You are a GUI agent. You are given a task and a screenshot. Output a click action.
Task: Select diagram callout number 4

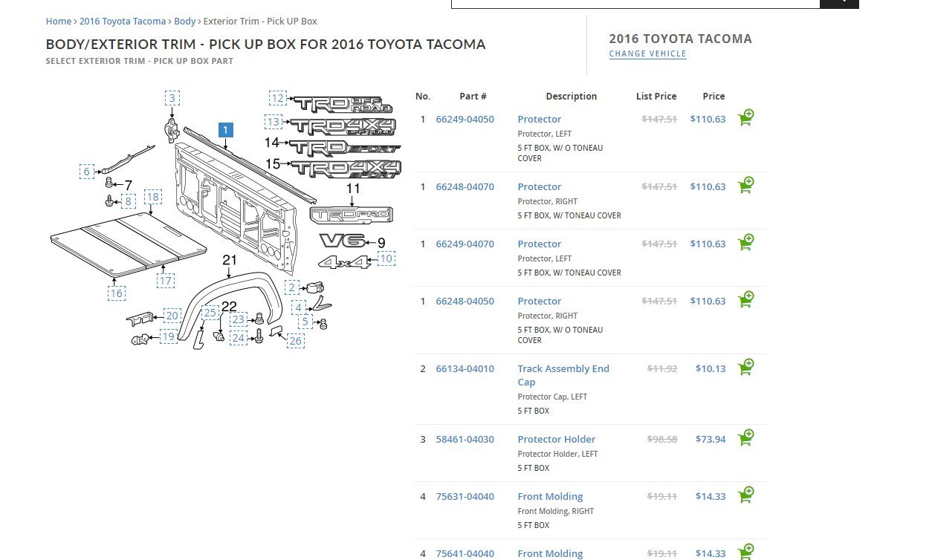click(299, 307)
